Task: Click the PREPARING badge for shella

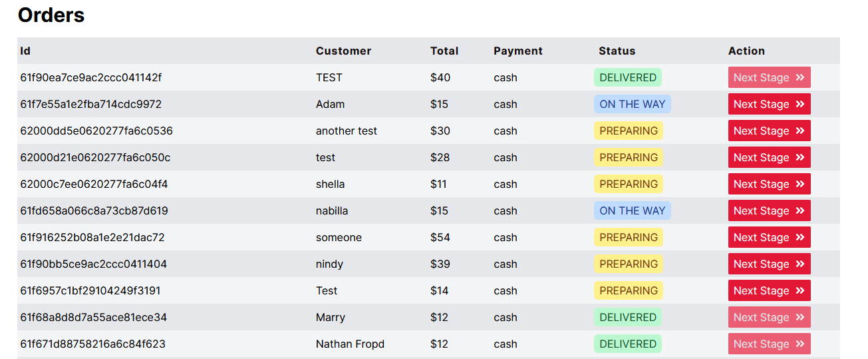Action: 629,184
